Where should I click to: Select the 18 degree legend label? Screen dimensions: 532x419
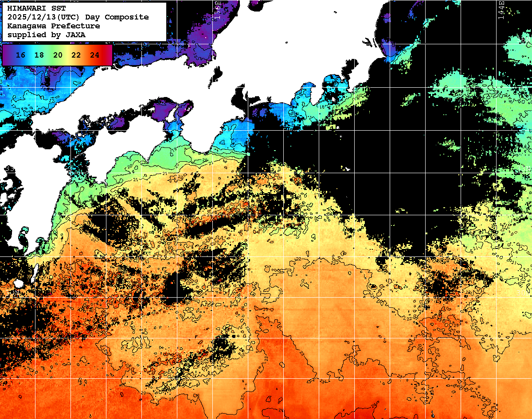pyautogui.click(x=39, y=55)
